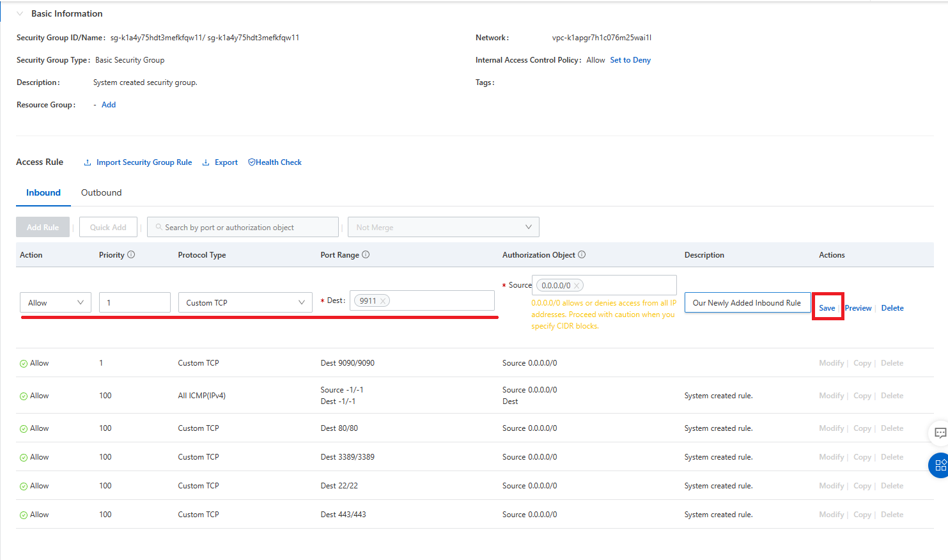Delete the Dest 443/443 rule

tap(892, 515)
